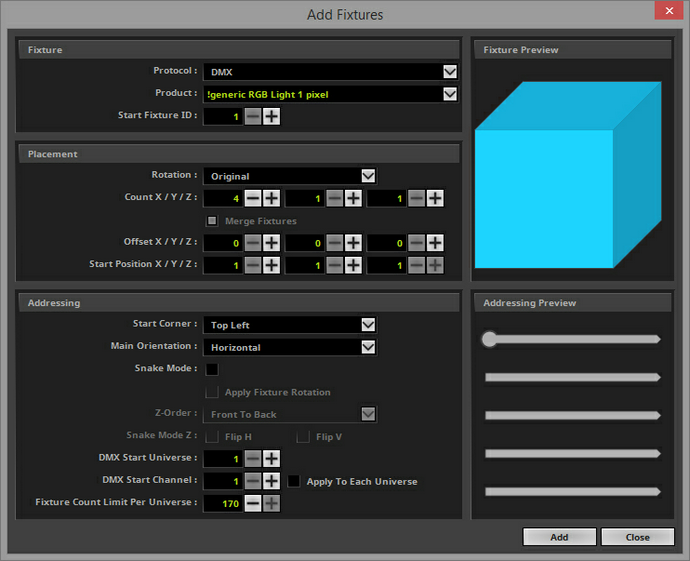The height and width of the screenshot is (561, 690).
Task: Click the cyan cube in Fixture Preview
Action: tap(568, 176)
